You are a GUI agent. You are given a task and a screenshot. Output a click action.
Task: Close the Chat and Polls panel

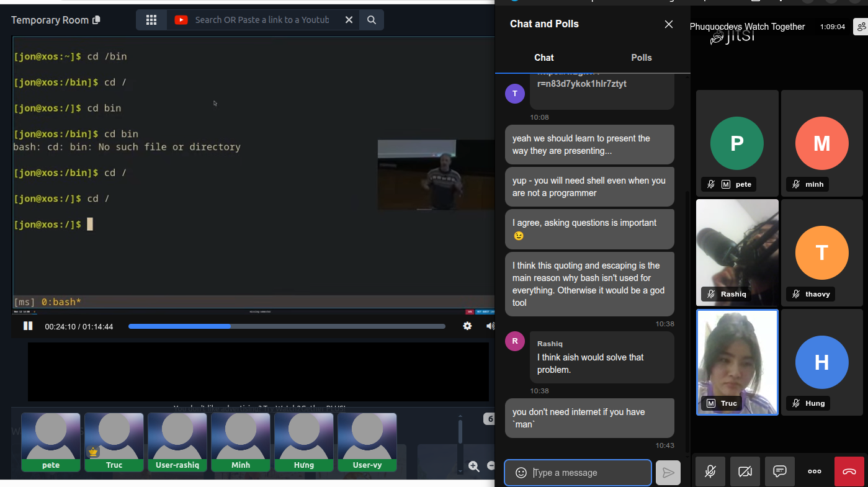click(x=668, y=24)
